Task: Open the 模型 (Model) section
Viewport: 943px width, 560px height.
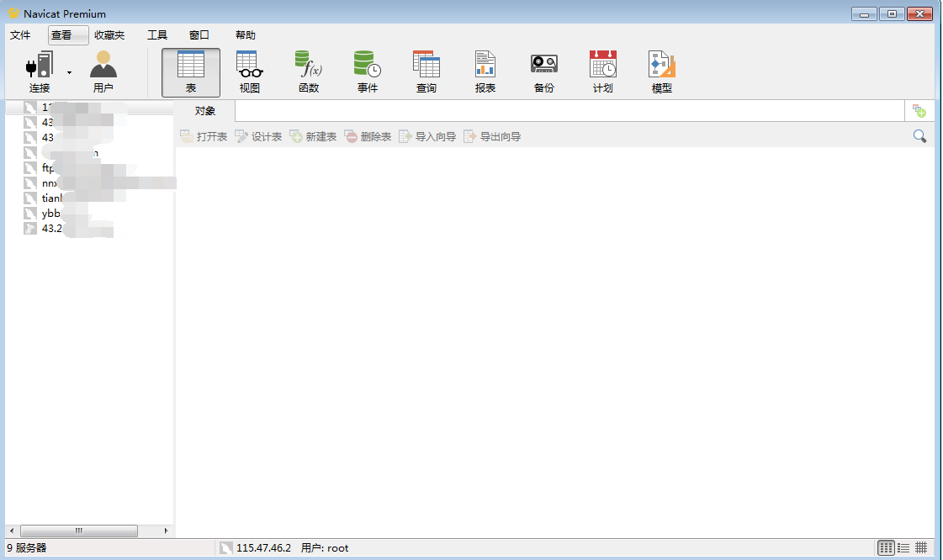Action: (x=662, y=72)
